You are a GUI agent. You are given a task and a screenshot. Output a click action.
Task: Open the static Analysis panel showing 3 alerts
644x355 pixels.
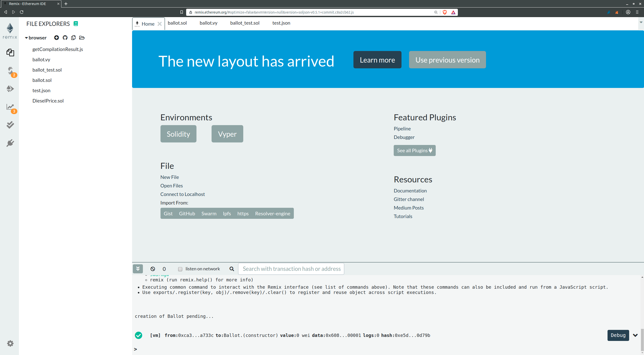(10, 107)
